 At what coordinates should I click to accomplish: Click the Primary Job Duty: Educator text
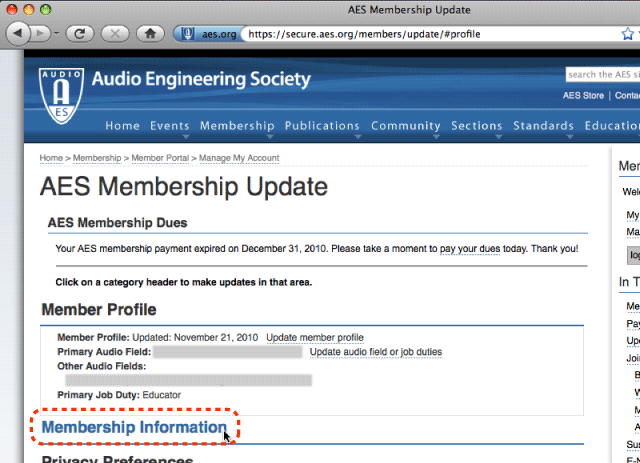click(119, 395)
